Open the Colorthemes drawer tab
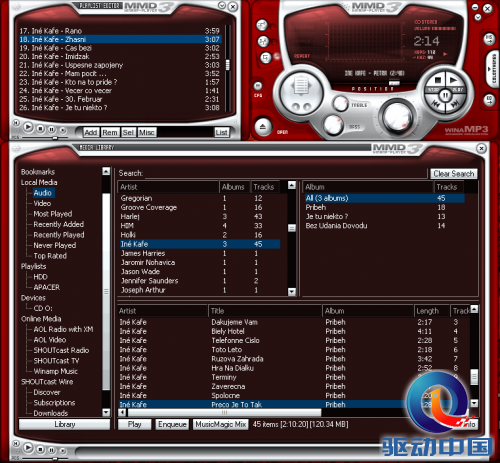This screenshot has height=463, width=500. [493, 69]
